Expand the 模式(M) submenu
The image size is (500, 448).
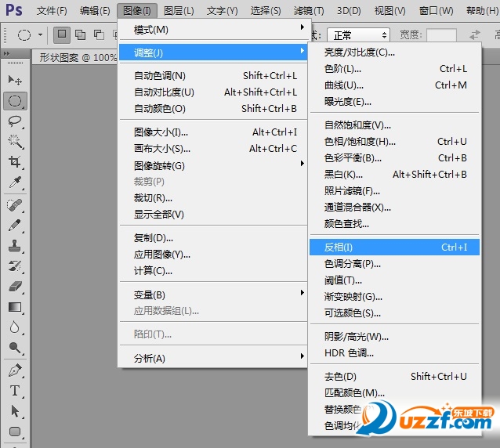pyautogui.click(x=213, y=30)
